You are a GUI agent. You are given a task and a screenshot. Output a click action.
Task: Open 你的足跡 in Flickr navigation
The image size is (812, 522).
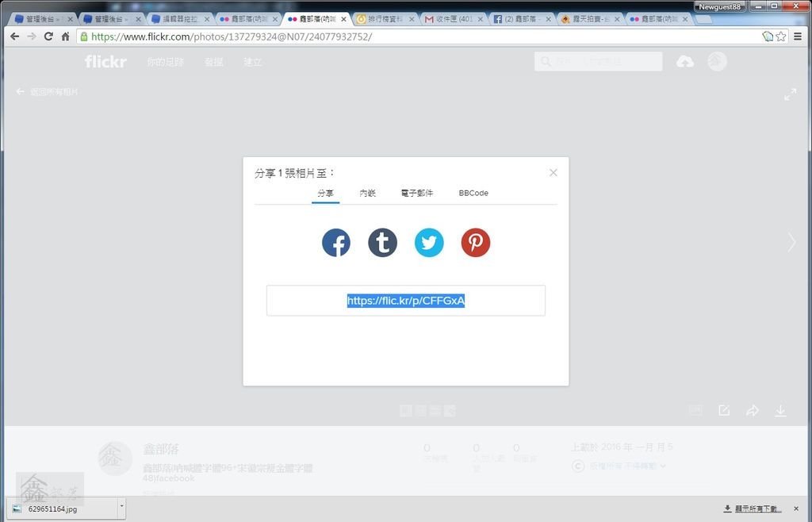point(165,62)
